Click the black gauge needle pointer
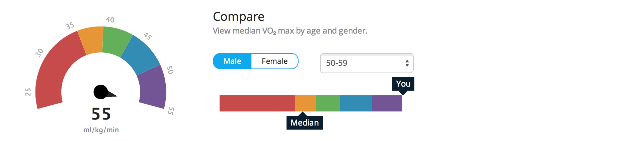Viewport: 644px width, 141px height. (102, 92)
